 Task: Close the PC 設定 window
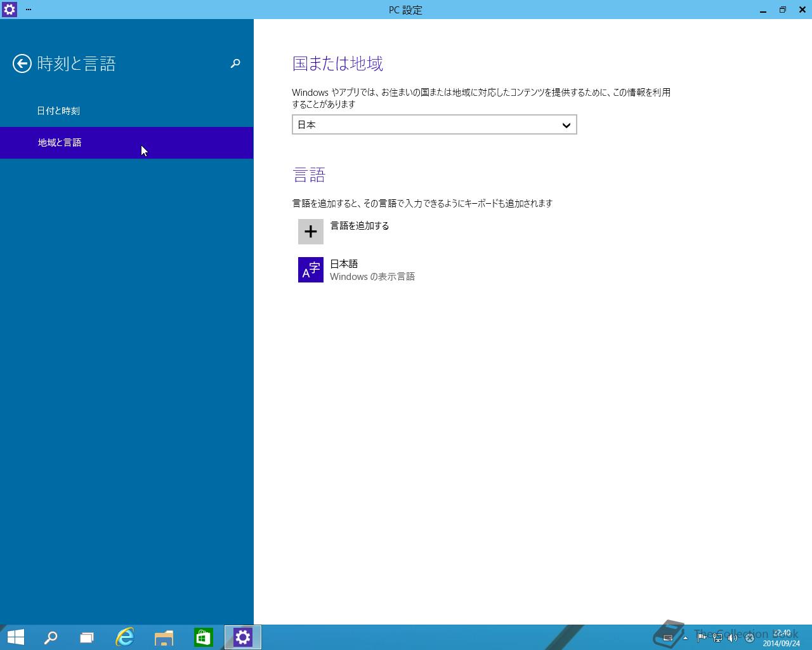[802, 10]
